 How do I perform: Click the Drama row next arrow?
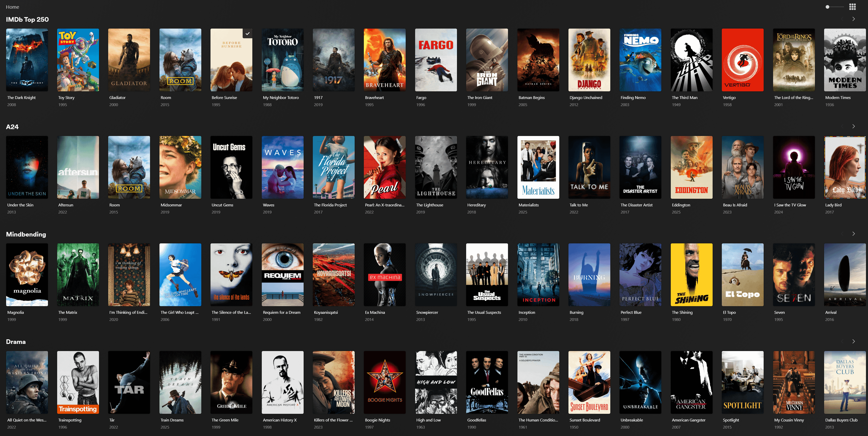point(853,341)
